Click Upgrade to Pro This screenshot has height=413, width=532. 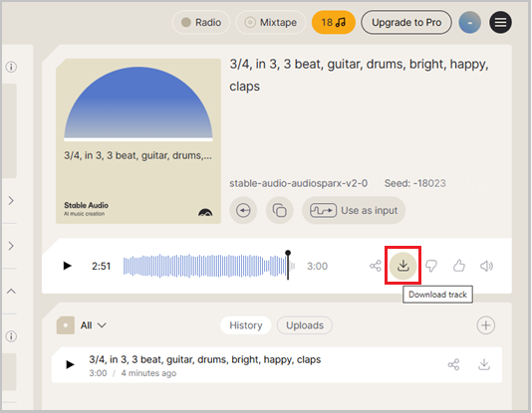coord(406,22)
